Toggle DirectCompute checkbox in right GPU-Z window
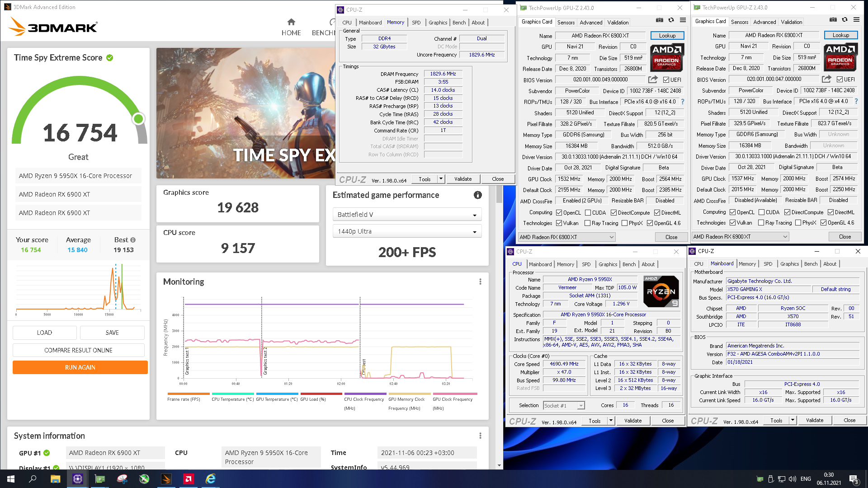Viewport: 868px width, 488px height. coord(787,212)
